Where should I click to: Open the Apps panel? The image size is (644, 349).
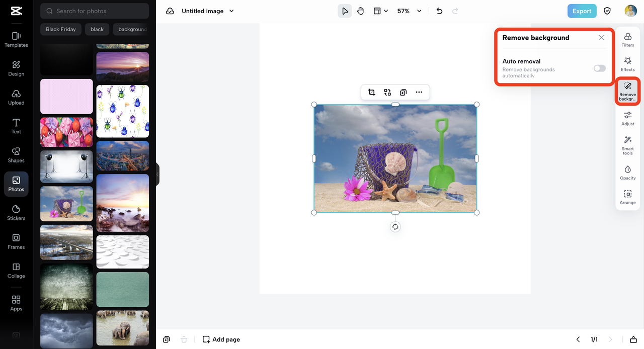coord(16,303)
